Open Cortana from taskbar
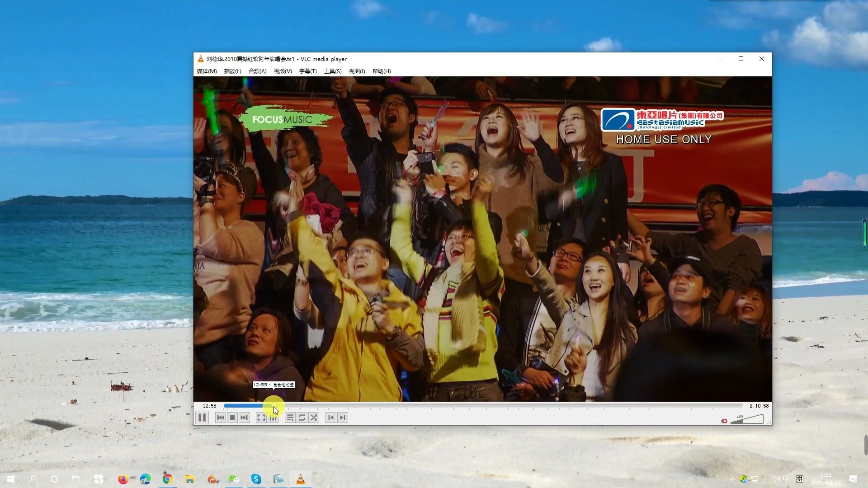The height and width of the screenshot is (488, 868). click(54, 479)
